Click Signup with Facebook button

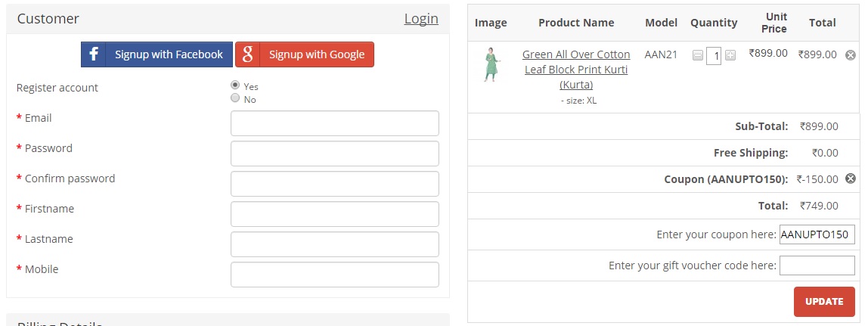(x=157, y=54)
